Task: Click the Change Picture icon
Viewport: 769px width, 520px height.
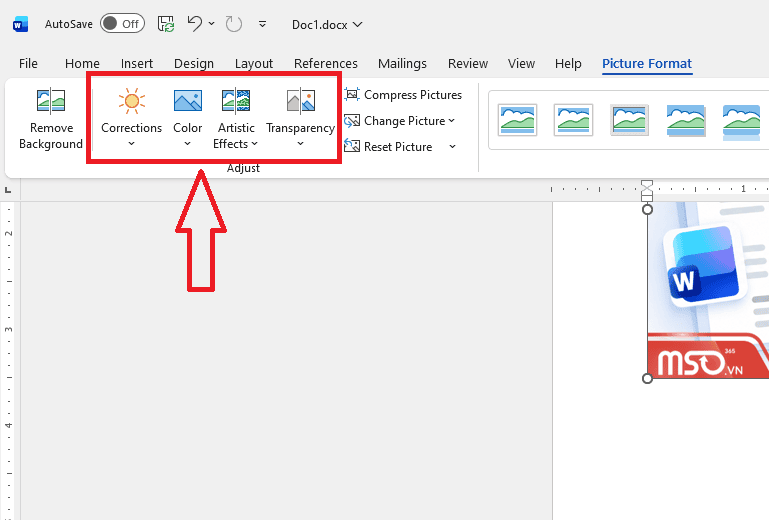Action: (352, 121)
